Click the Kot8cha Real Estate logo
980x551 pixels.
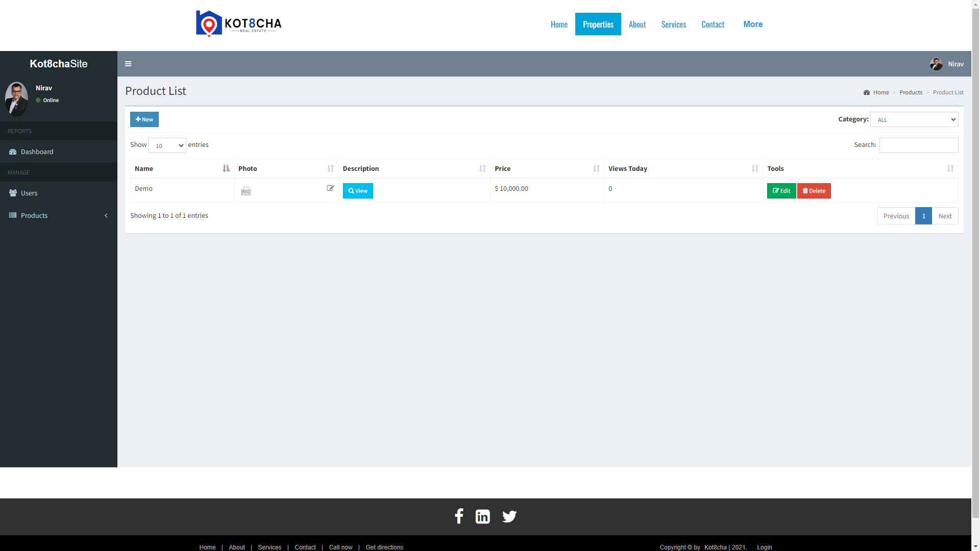click(x=239, y=24)
